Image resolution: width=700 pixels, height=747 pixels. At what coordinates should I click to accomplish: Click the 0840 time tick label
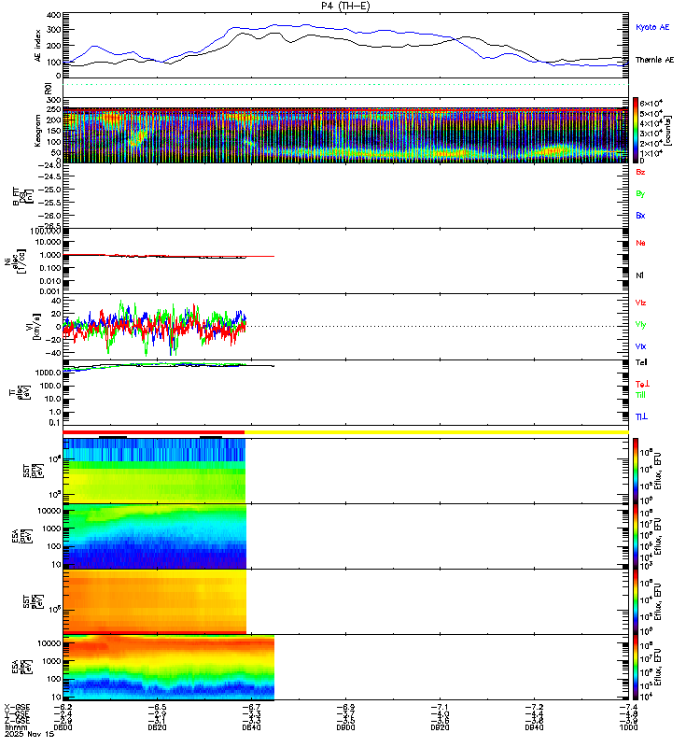[x=251, y=727]
